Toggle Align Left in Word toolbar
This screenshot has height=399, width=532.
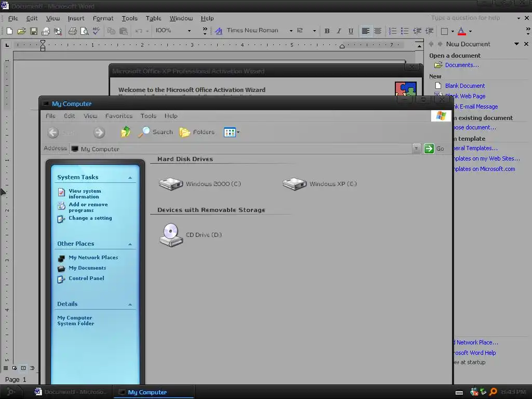[x=365, y=31]
